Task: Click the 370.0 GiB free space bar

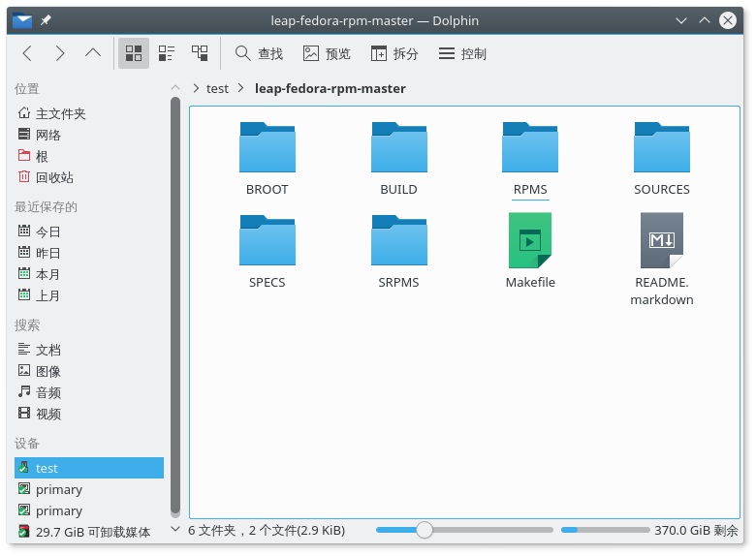Action: tap(605, 530)
